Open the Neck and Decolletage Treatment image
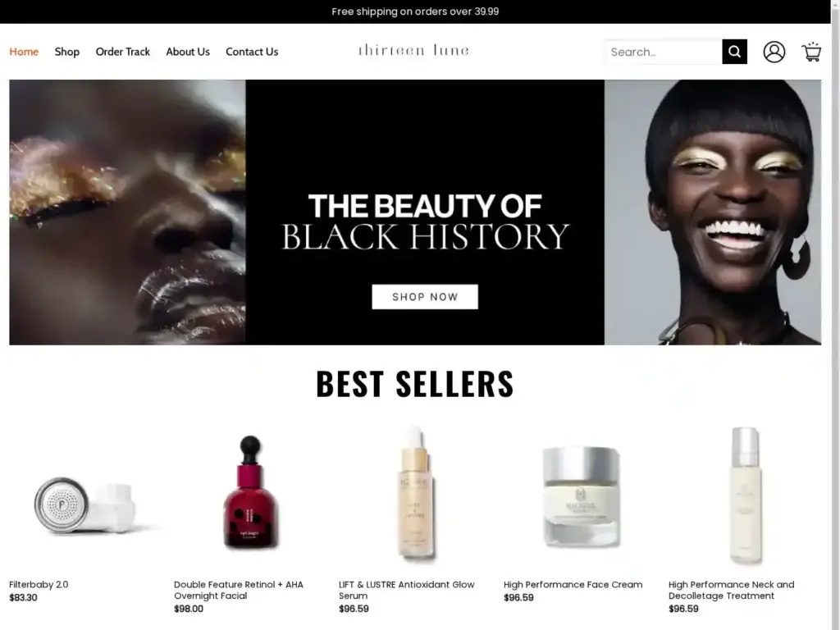The height and width of the screenshot is (630, 840). pyautogui.click(x=745, y=496)
